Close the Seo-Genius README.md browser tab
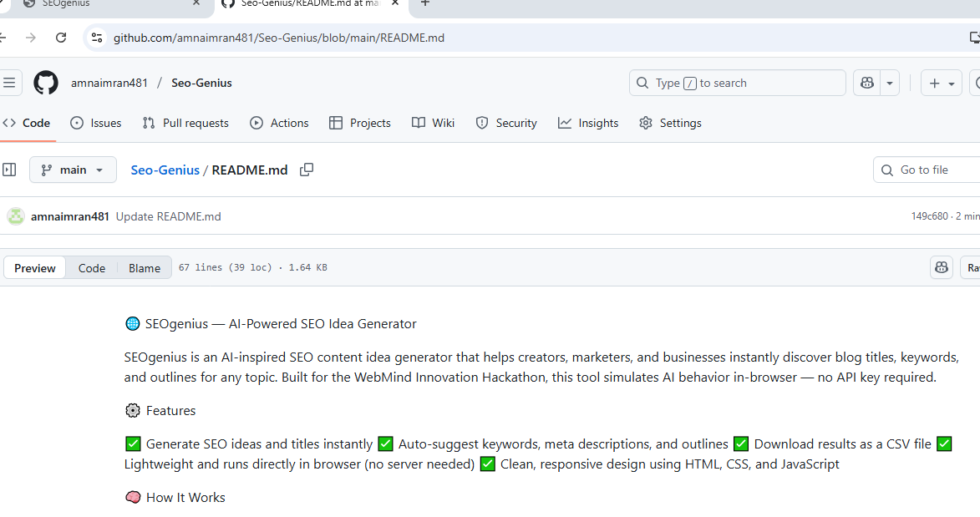Viewport: 980px width, 517px height. (x=395, y=3)
